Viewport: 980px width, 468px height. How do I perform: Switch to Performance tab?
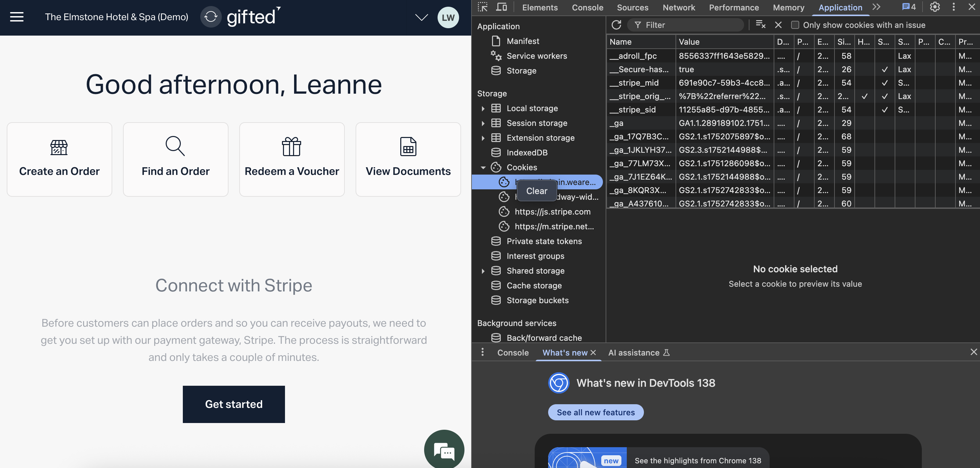[734, 8]
